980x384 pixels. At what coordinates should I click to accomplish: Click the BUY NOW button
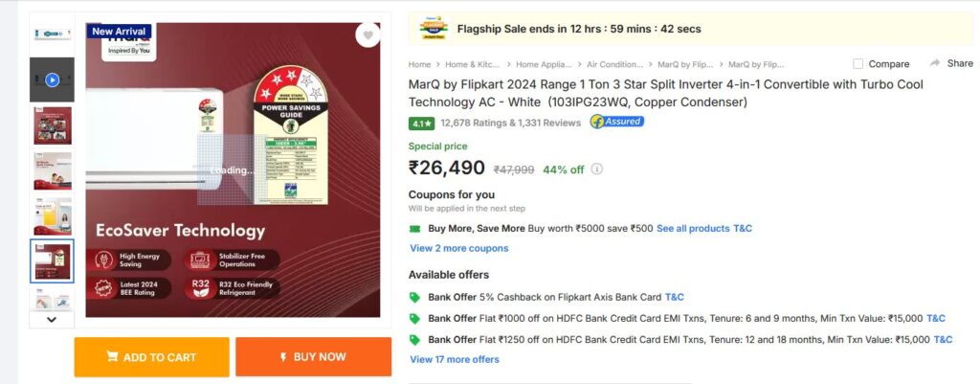coord(313,357)
